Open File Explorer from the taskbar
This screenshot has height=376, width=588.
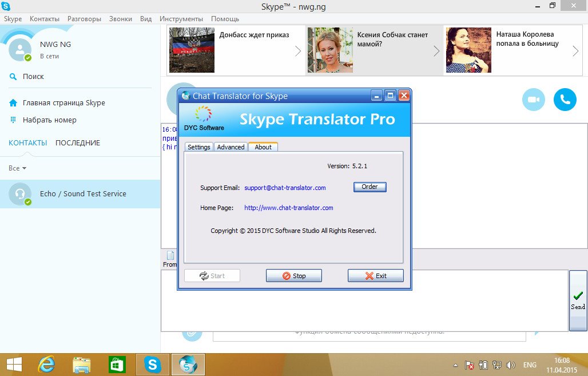coord(82,365)
